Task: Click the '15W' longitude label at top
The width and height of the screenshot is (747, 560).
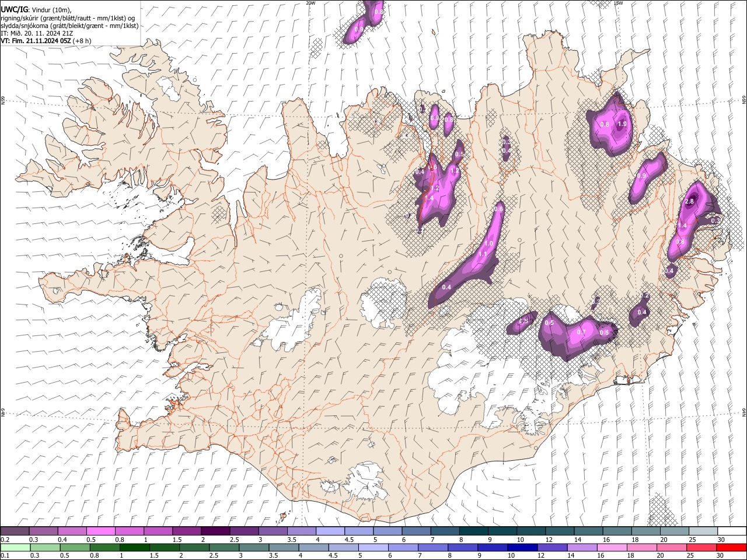Action: (619, 3)
